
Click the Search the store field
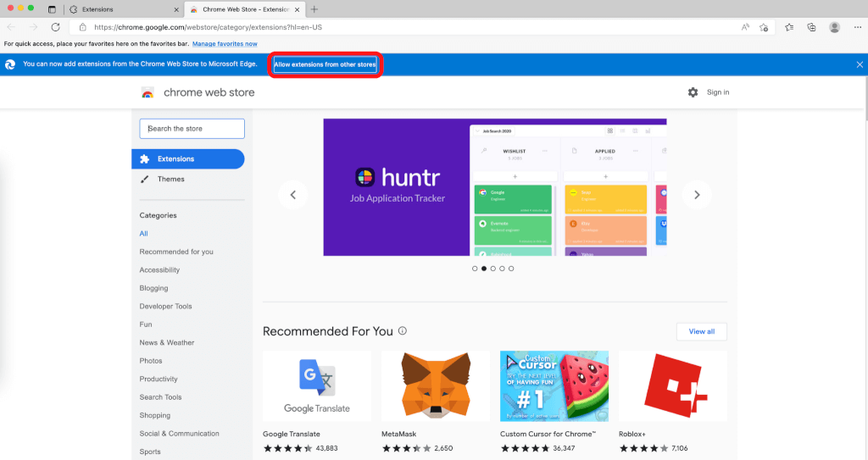[x=192, y=129]
